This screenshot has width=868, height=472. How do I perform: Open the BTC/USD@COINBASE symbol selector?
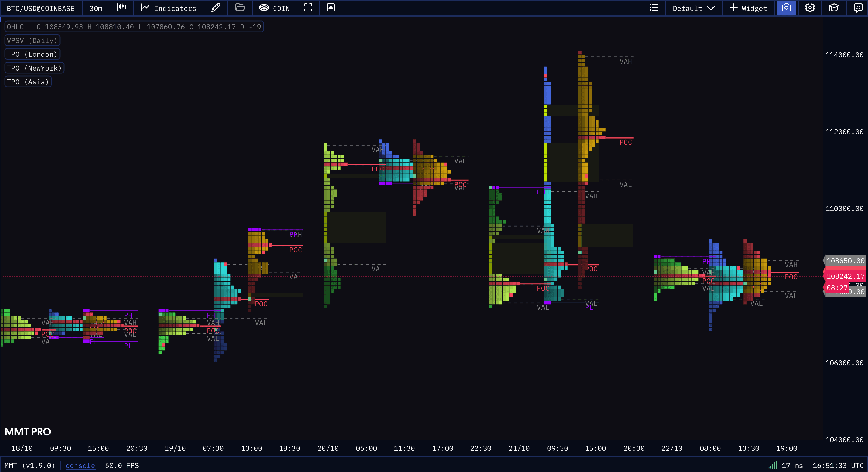pos(41,8)
